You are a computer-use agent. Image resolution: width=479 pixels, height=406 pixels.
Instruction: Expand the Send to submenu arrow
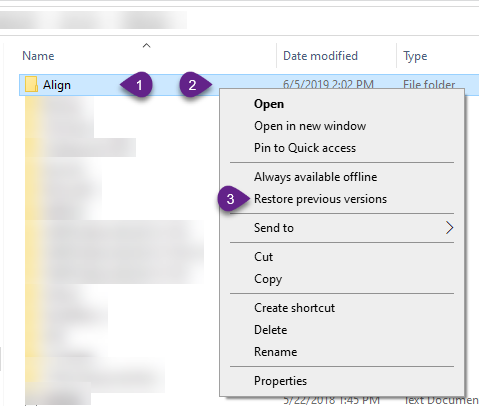coord(450,228)
